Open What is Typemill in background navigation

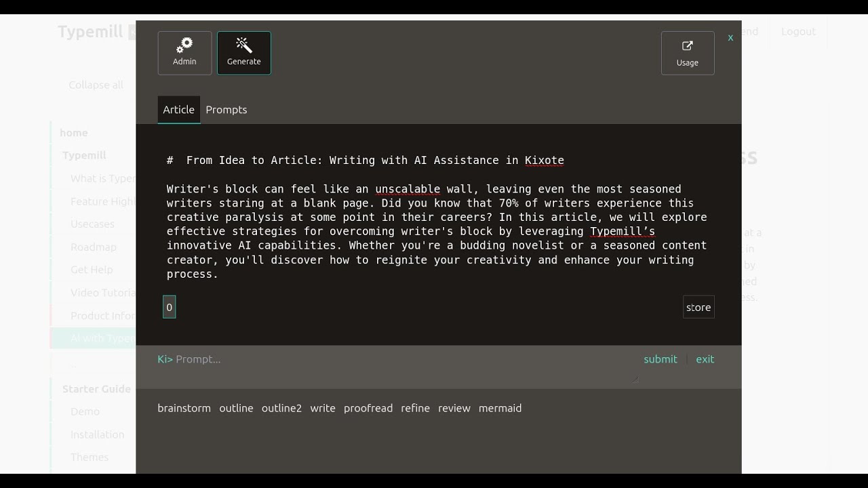coord(103,178)
